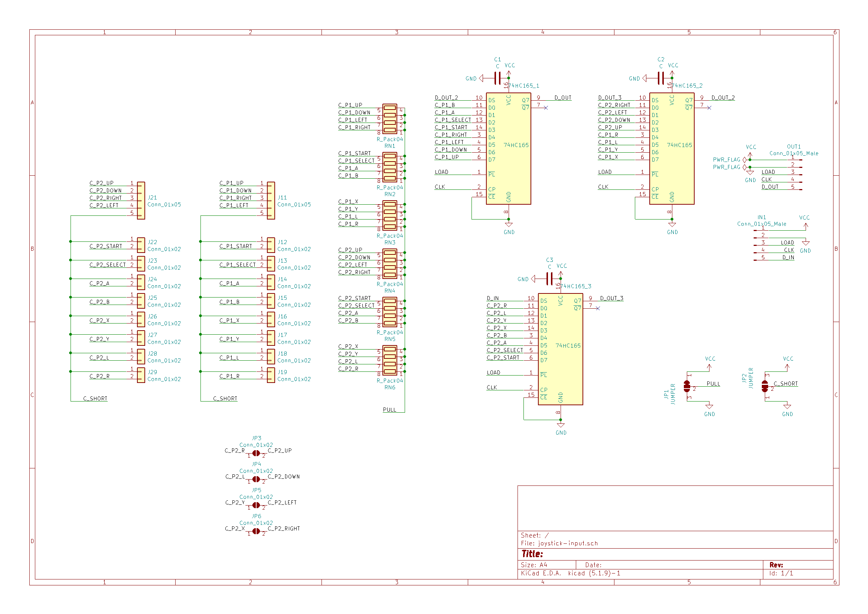Image resolution: width=868 pixels, height=614 pixels.
Task: Click the no-connect X on 74HC165_3 pin 7
Action: (598, 308)
